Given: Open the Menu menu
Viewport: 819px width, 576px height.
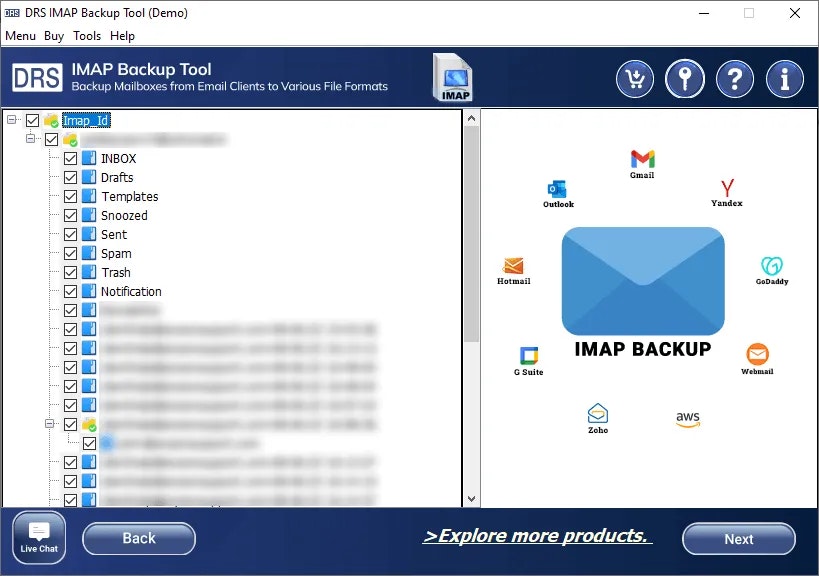Looking at the screenshot, I should [20, 36].
